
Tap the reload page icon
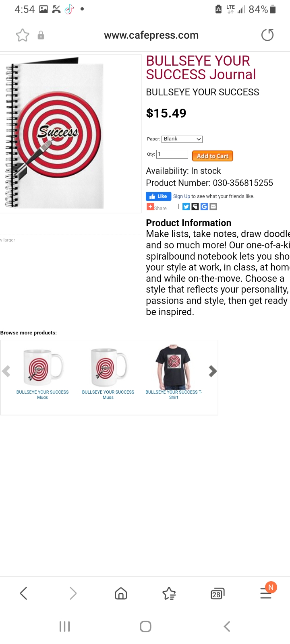tap(267, 35)
